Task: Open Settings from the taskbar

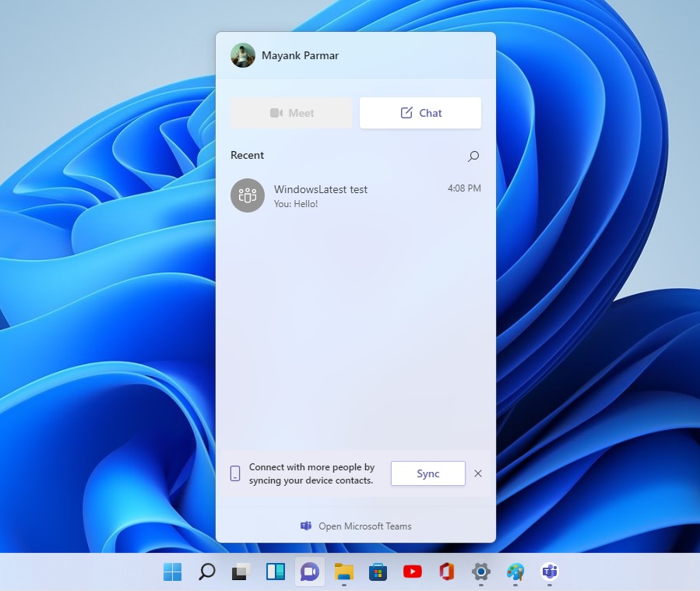Action: 480,572
